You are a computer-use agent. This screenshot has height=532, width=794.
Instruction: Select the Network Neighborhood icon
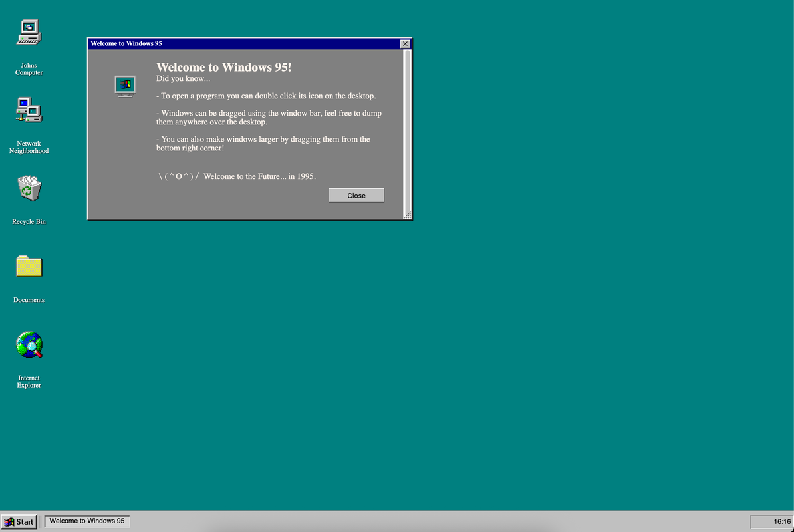29,110
